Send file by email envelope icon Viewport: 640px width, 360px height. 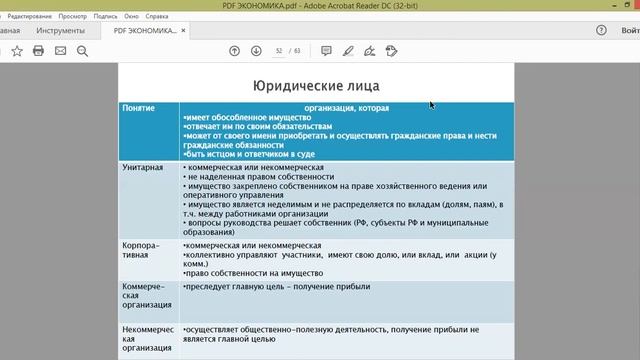[60, 51]
